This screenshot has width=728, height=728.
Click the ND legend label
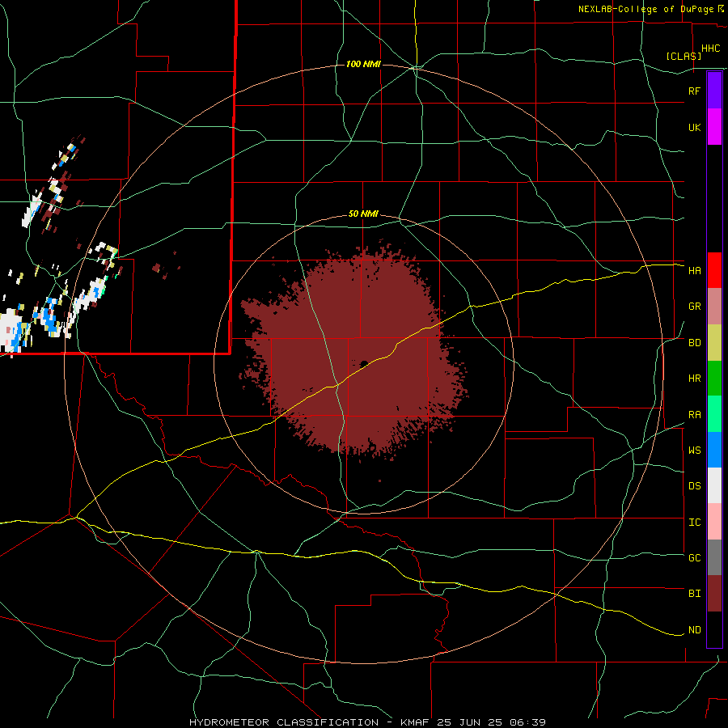tap(694, 630)
